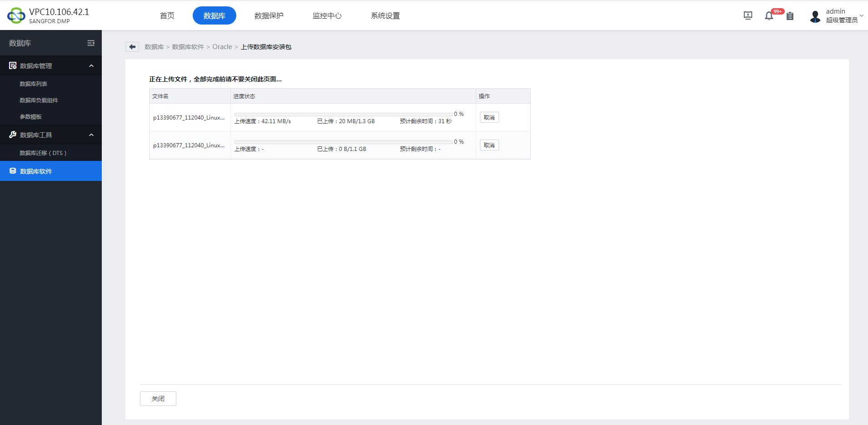Viewport: 868px width, 425px height.
Task: Open the Oracle breadcrumb link
Action: 222,46
